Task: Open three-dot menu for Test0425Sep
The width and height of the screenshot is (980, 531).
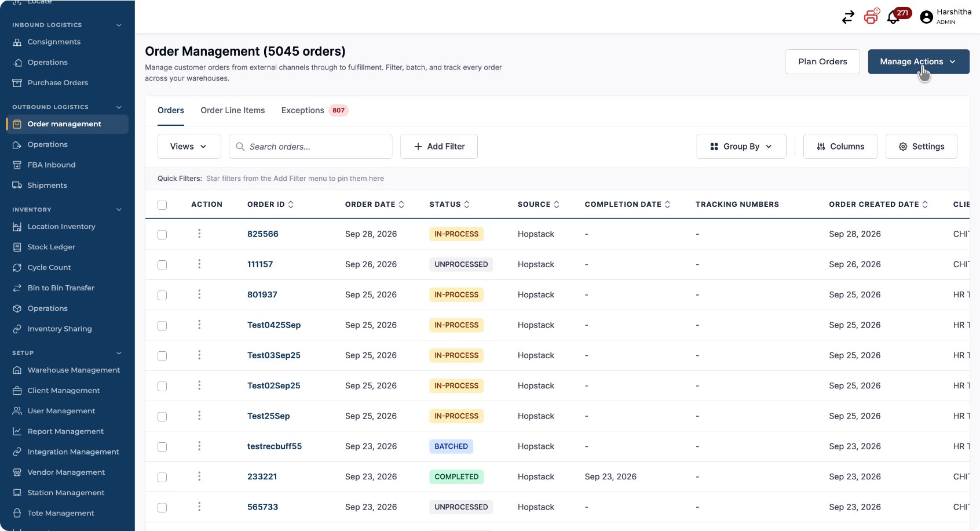Action: pyautogui.click(x=199, y=325)
